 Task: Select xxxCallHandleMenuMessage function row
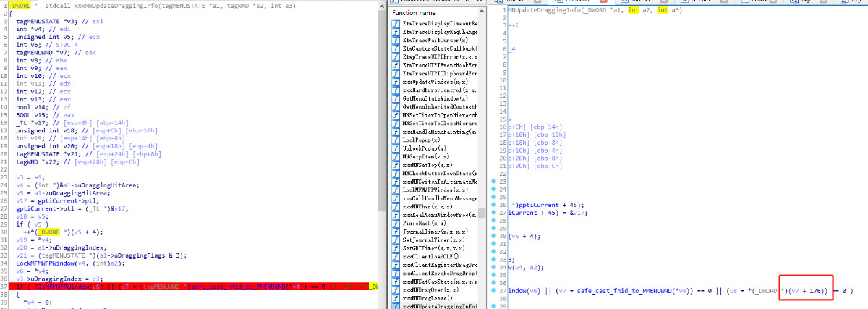pos(435,198)
